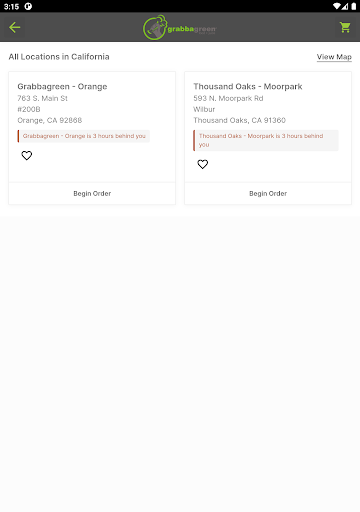Tap the green back arrow
360x512 pixels.
pyautogui.click(x=15, y=28)
